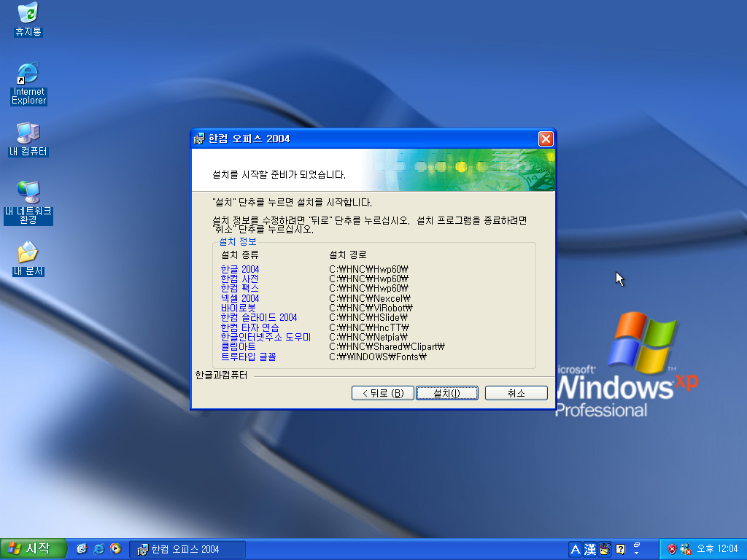
Task: Click the C:\HNC\Nexcel\ install path
Action: tap(370, 298)
